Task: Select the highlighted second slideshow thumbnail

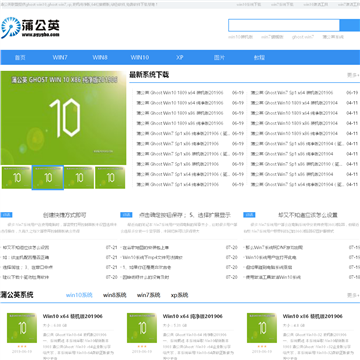Action: click(x=48, y=178)
